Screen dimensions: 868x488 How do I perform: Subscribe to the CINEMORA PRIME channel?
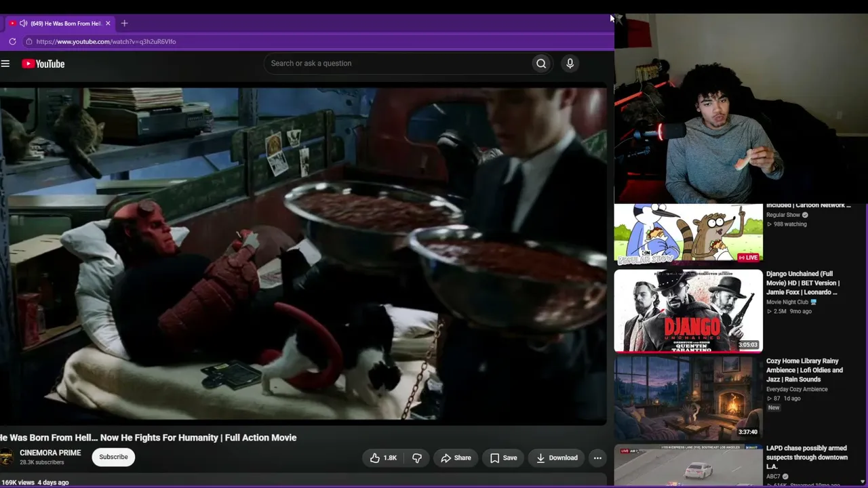point(113,457)
